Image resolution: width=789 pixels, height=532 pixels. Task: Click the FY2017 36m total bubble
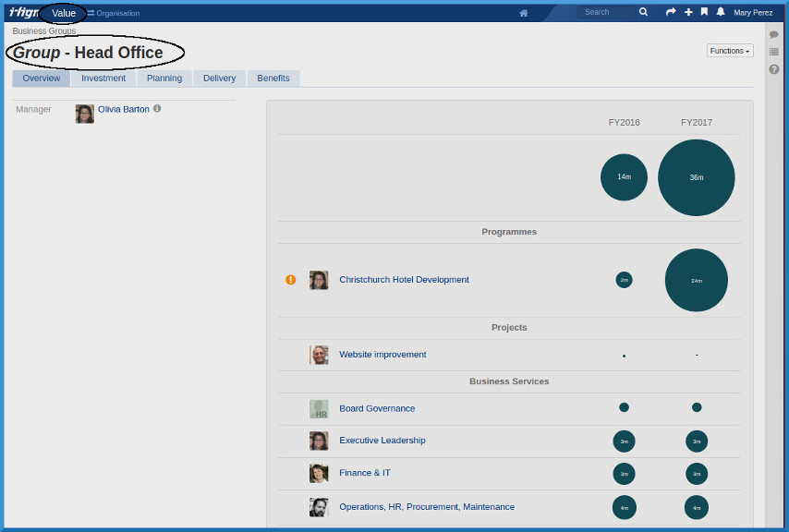[697, 177]
